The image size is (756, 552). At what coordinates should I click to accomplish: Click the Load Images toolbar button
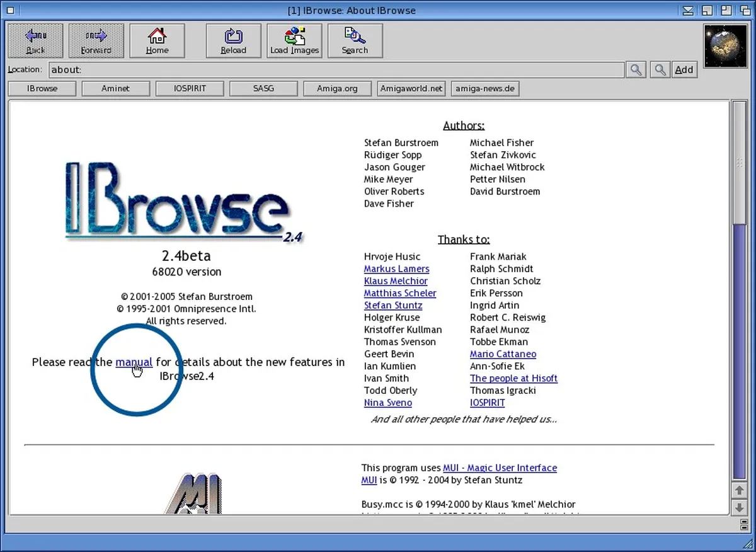click(x=294, y=41)
